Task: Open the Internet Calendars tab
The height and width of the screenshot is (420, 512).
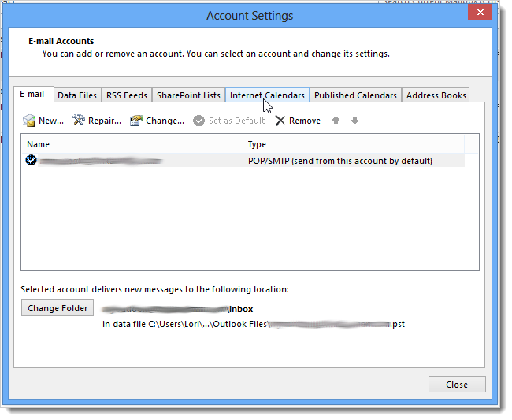Action: (267, 95)
